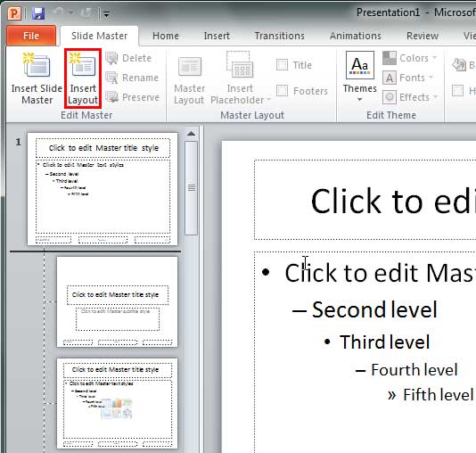Click the Preserve master icon
The height and width of the screenshot is (453, 476).
click(x=111, y=97)
